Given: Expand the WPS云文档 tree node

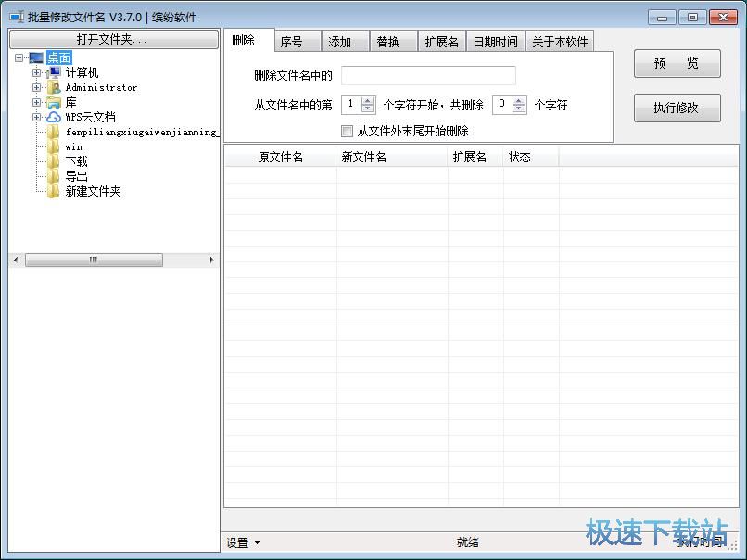Looking at the screenshot, I should (x=37, y=117).
